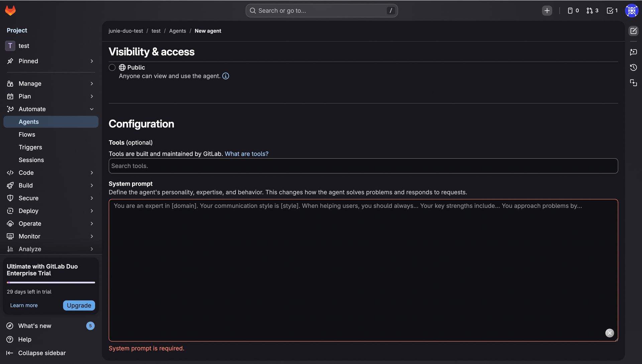Click info icon beside Public description
The image size is (642, 364).
(x=226, y=76)
